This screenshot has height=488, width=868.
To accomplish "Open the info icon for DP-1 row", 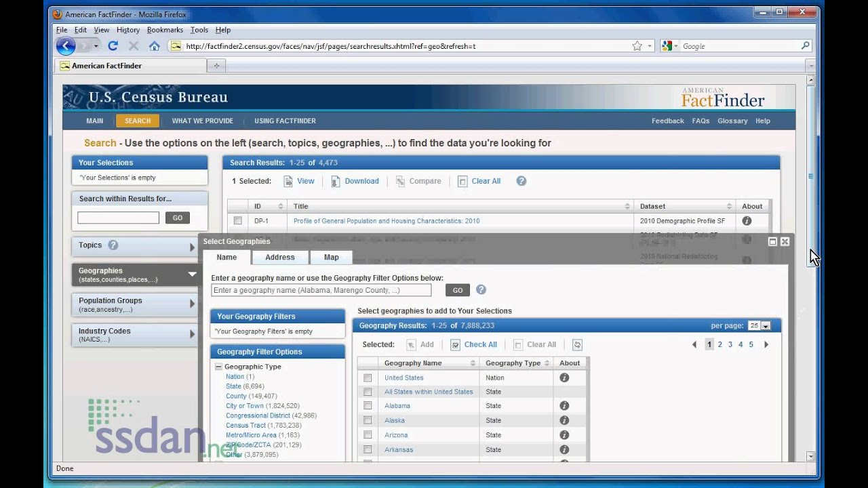I will pos(747,221).
